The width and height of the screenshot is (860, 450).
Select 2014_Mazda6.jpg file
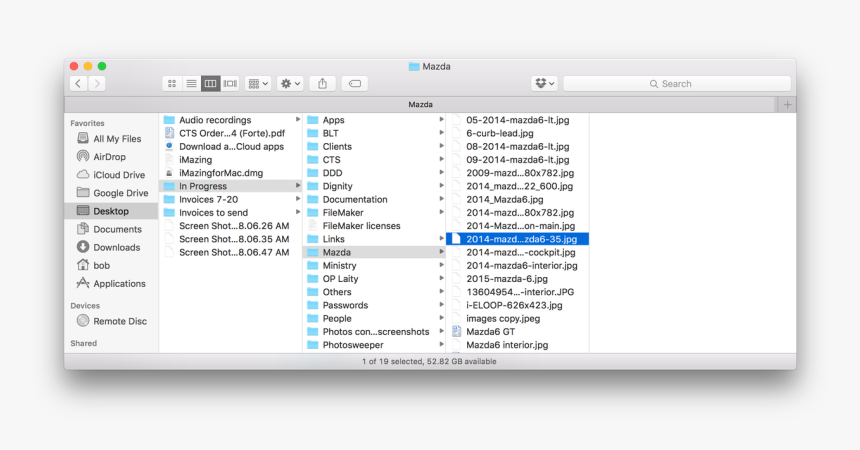coord(518,199)
